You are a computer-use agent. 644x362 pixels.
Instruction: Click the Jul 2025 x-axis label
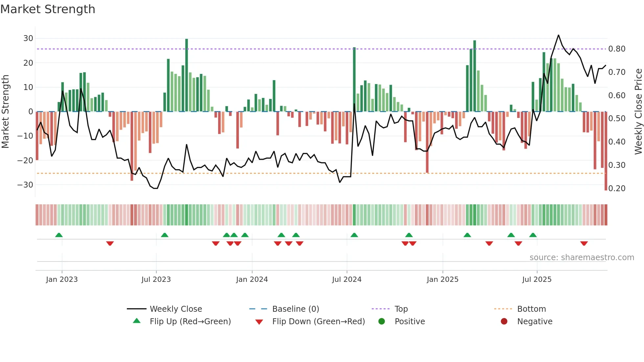[537, 280]
